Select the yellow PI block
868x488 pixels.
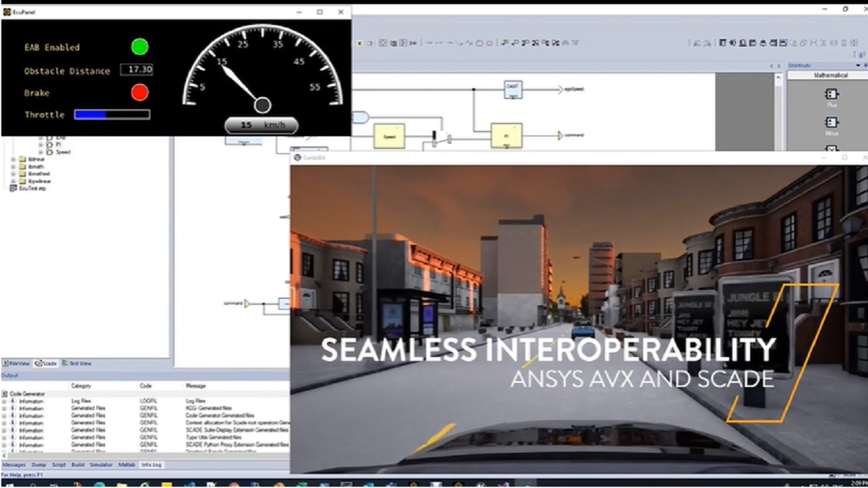tap(507, 136)
